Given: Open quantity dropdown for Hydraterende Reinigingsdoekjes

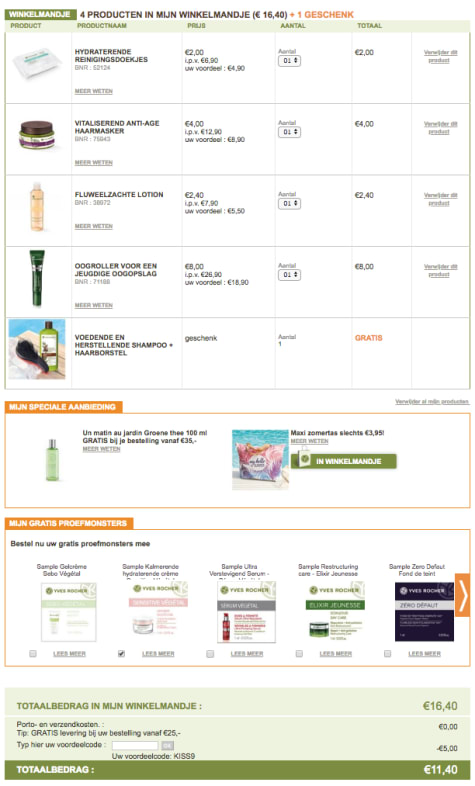Looking at the screenshot, I should coord(290,61).
